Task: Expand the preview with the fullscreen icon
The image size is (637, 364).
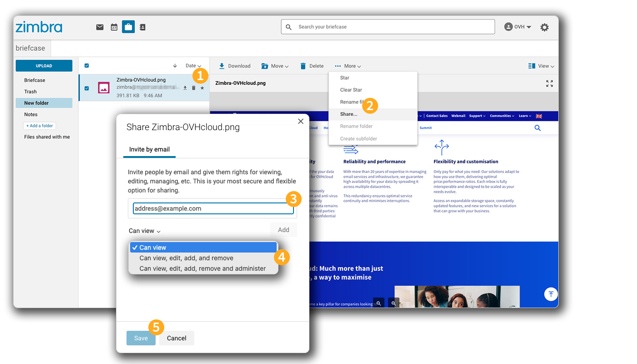Action: point(549,83)
